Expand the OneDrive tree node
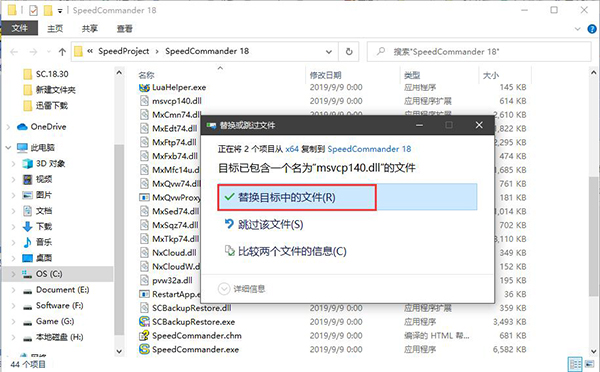Image resolution: width=600 pixels, height=372 pixels. pyautogui.click(x=8, y=127)
